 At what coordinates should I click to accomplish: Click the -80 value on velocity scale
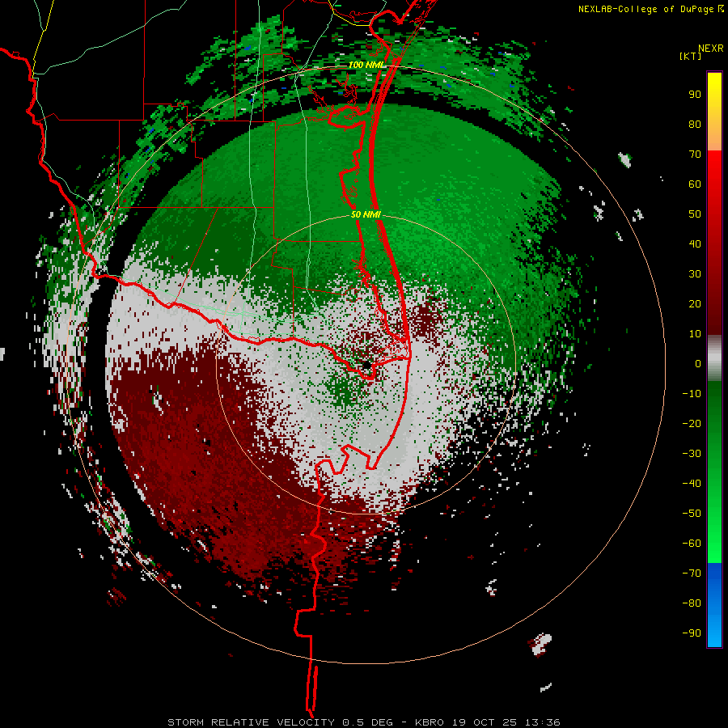(692, 603)
